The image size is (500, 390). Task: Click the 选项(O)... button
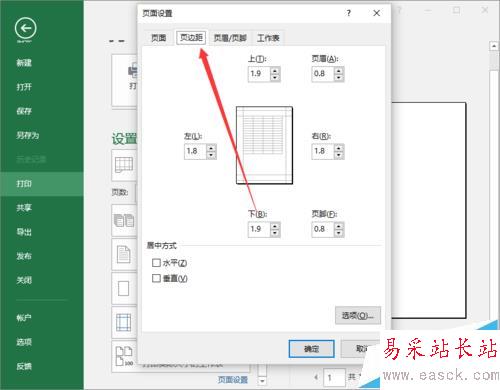pos(358,315)
